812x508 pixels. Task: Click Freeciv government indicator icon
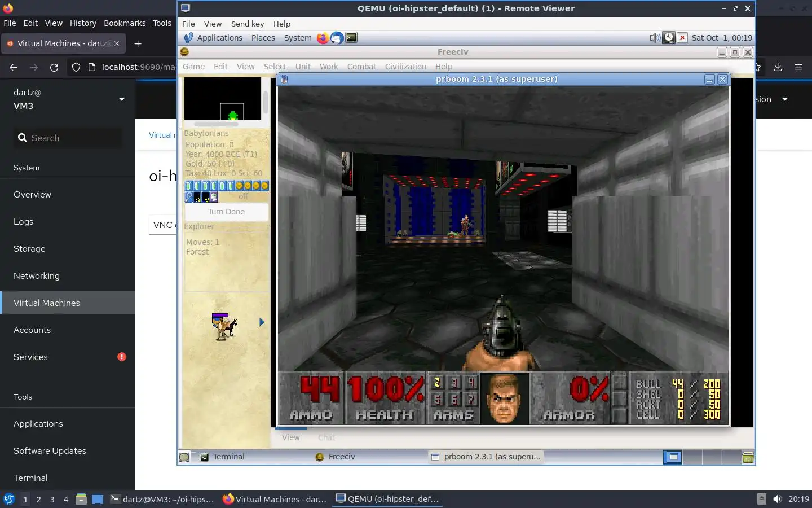pyautogui.click(x=214, y=197)
